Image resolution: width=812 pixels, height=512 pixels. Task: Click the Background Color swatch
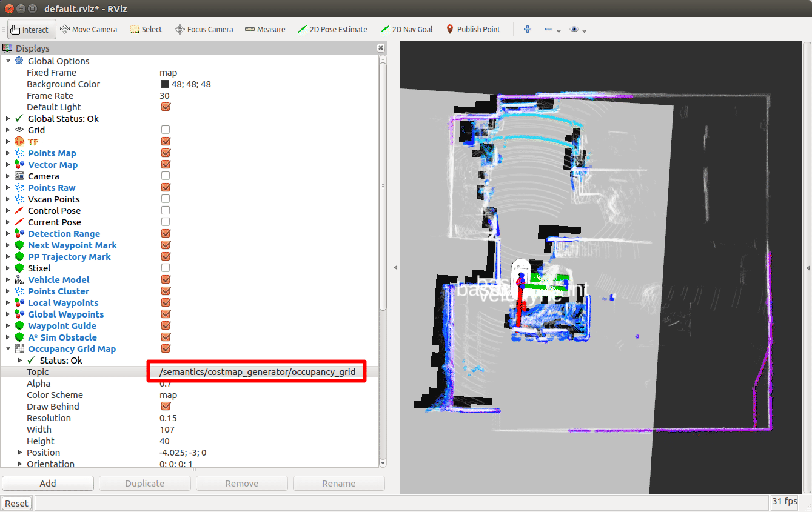[x=165, y=84]
